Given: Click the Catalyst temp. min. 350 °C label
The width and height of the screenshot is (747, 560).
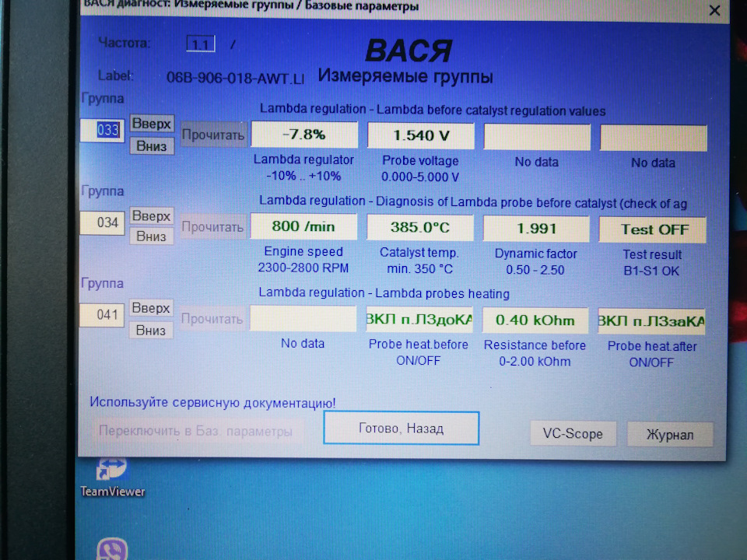Looking at the screenshot, I should [419, 261].
